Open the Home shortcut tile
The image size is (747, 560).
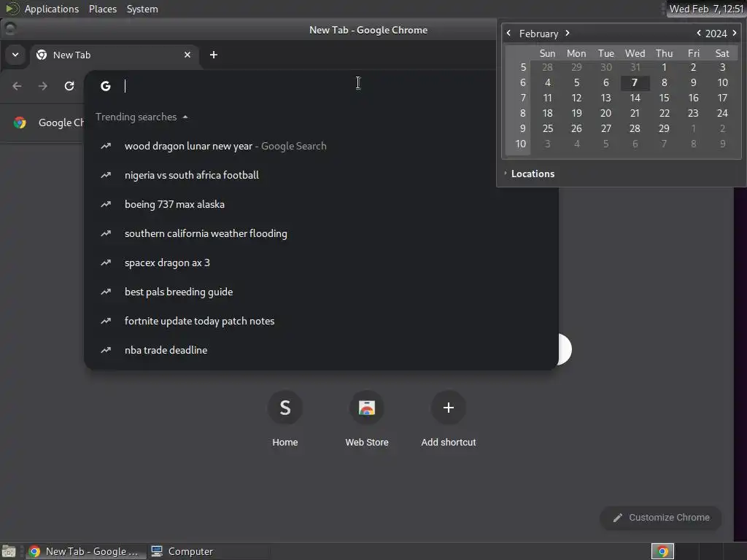(285, 419)
